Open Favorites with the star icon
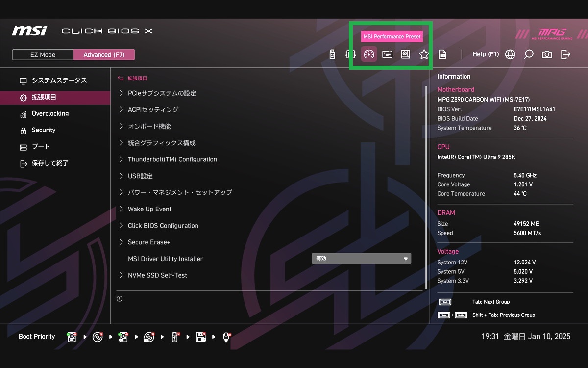The height and width of the screenshot is (368, 588). tap(424, 54)
